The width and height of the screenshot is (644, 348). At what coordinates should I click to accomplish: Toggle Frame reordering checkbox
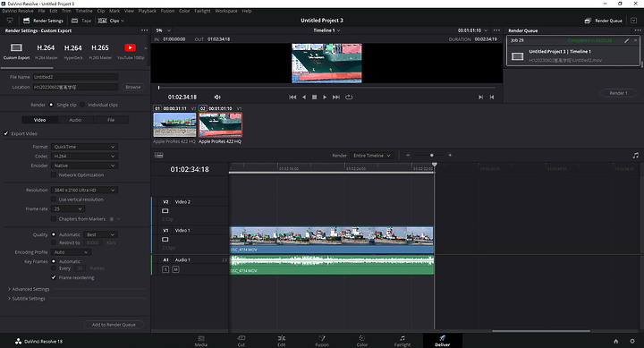tap(54, 277)
